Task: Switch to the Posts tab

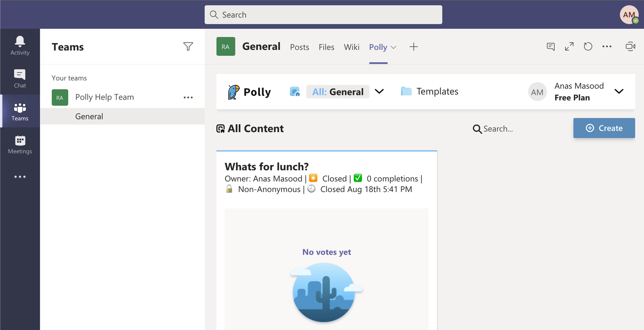Action: (299, 47)
